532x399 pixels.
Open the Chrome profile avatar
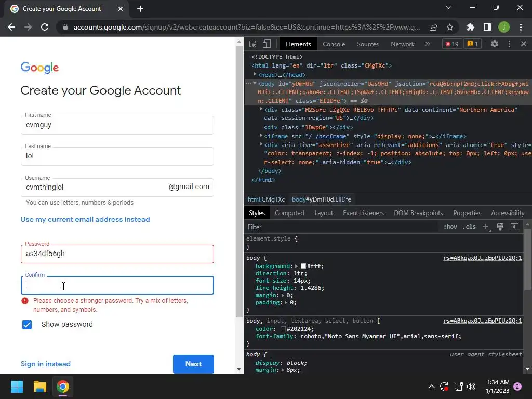(504, 27)
